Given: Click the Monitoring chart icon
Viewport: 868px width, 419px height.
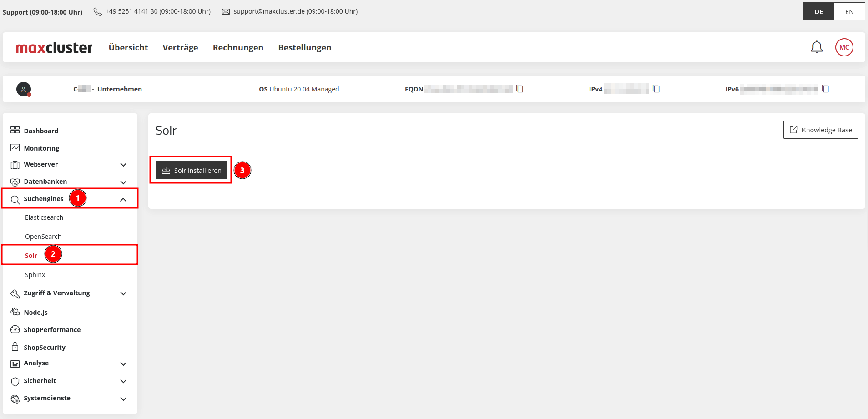Looking at the screenshot, I should point(15,148).
